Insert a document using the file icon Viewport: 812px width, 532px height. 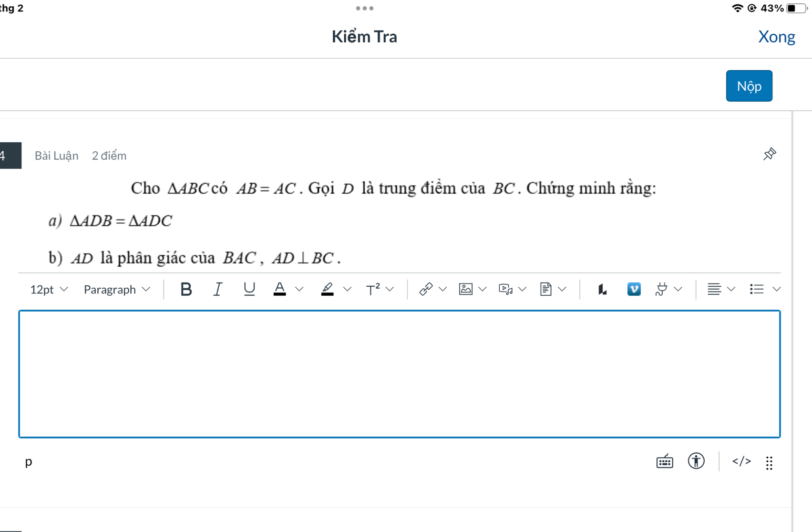click(546, 289)
